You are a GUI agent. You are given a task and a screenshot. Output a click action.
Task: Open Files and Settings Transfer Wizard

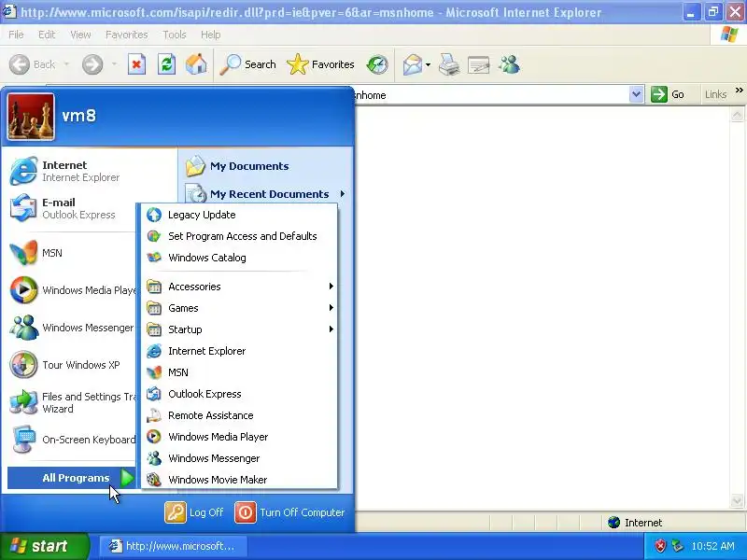(72, 402)
